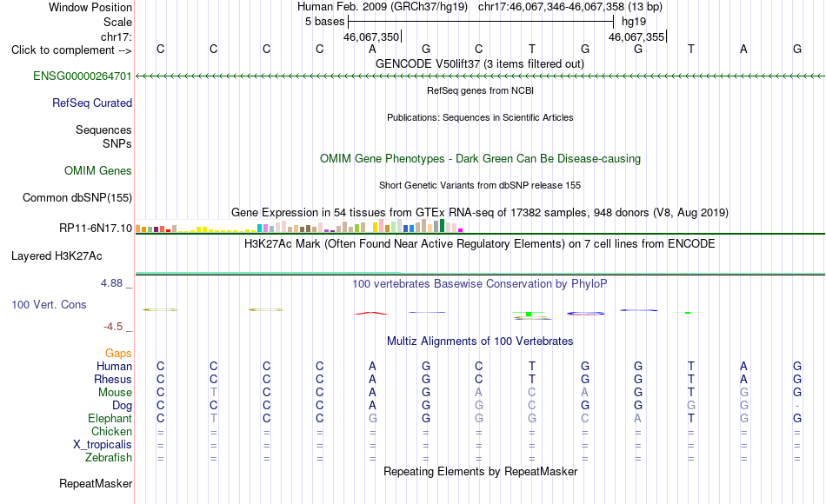Click the 'Human Feb. 2009 (GRCh37/hg19)' text

pos(383,7)
